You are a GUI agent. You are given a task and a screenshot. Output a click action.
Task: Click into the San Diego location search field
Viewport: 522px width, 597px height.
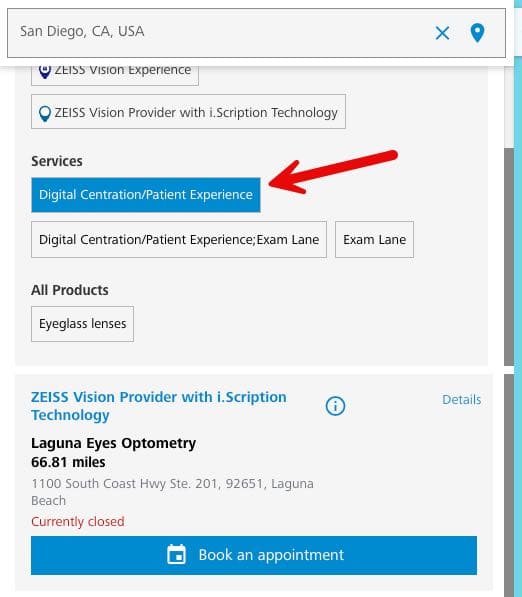pos(221,33)
